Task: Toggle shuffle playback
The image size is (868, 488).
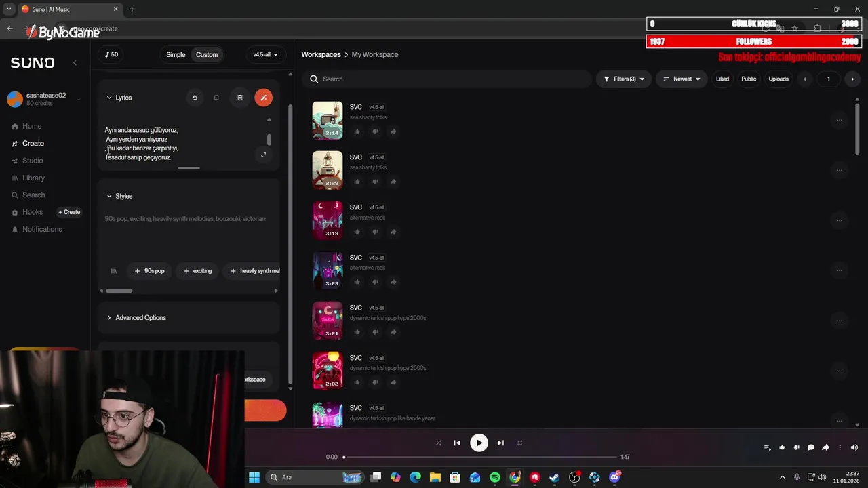Action: pyautogui.click(x=438, y=443)
